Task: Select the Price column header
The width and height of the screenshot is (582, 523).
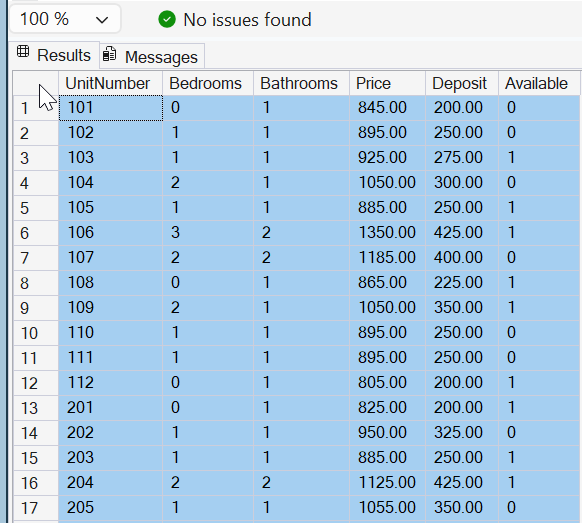Action: [387, 83]
